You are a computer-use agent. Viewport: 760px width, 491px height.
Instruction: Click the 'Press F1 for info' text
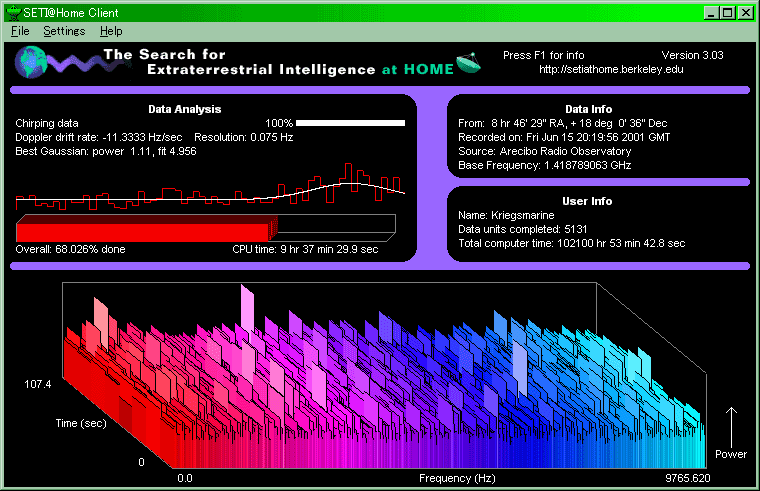543,55
